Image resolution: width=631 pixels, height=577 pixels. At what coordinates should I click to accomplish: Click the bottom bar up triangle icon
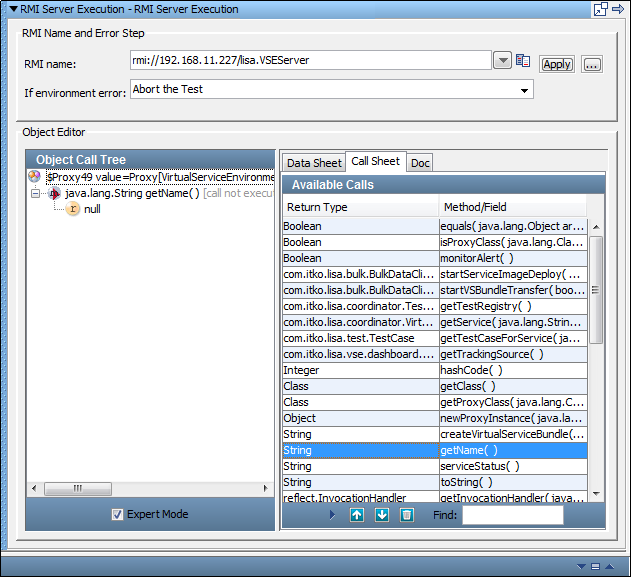point(610,567)
